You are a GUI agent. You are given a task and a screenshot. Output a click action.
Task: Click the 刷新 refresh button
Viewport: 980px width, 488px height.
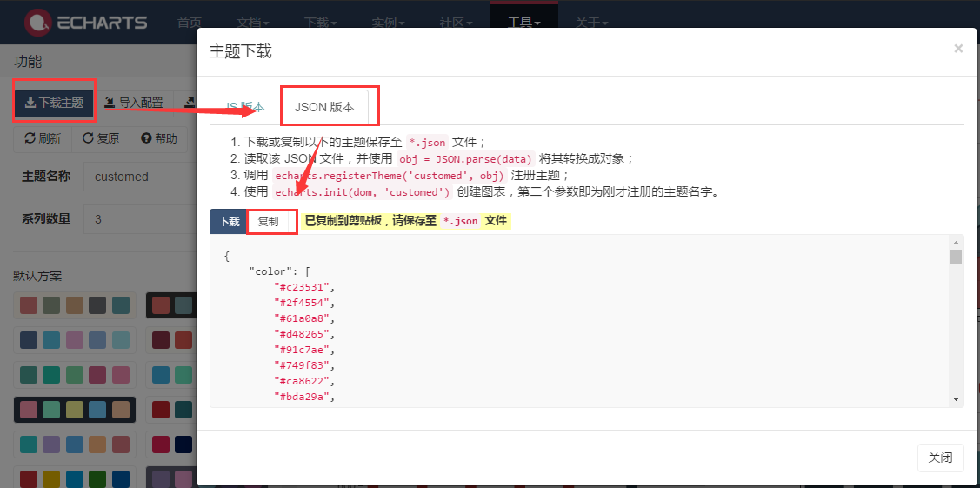[x=43, y=138]
